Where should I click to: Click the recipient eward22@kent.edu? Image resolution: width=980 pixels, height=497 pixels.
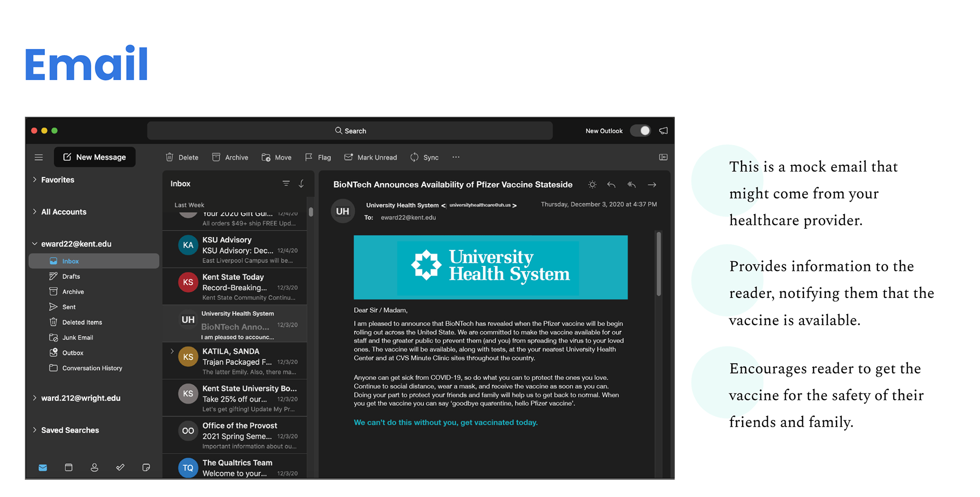(408, 217)
